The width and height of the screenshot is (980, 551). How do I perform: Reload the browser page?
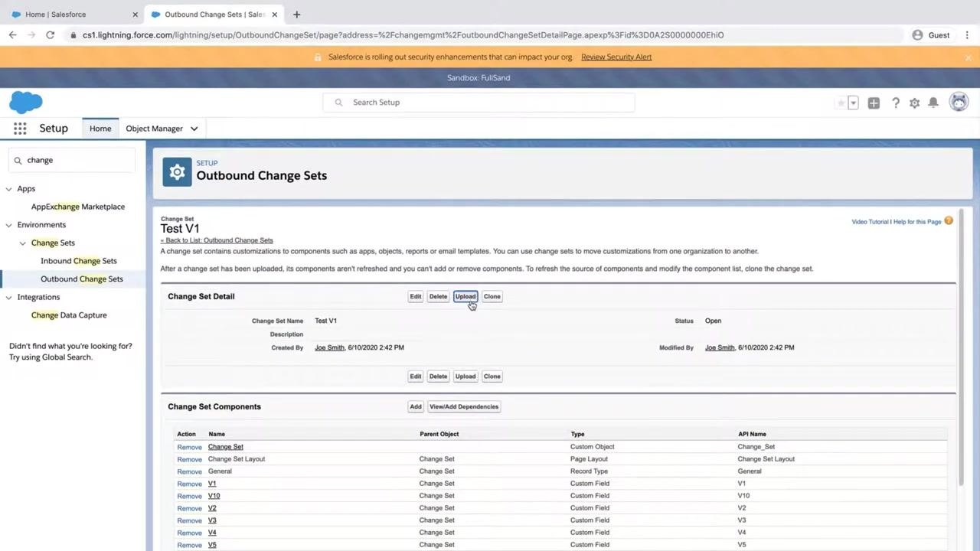50,35
